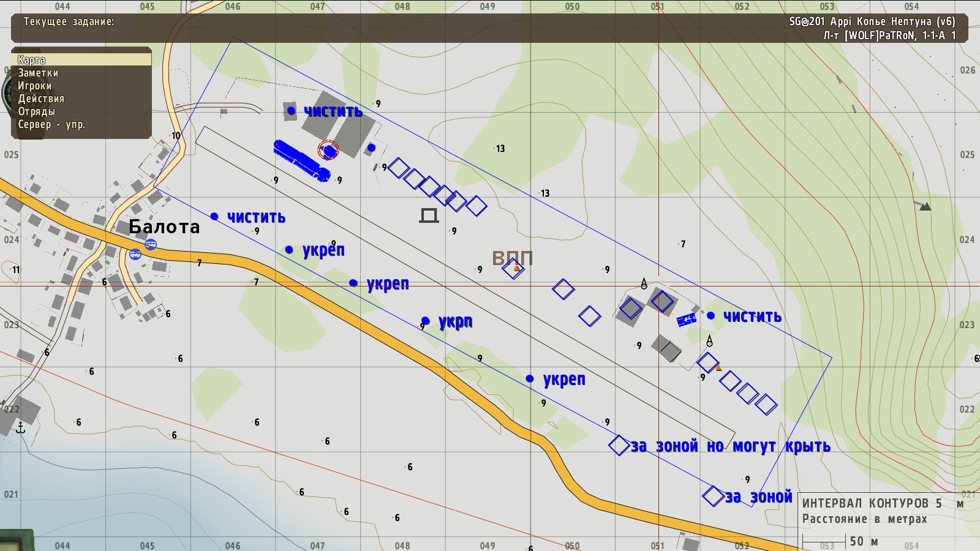Click the small flag icon near the northern fence
This screenshot has height=551, width=980.
point(224,113)
